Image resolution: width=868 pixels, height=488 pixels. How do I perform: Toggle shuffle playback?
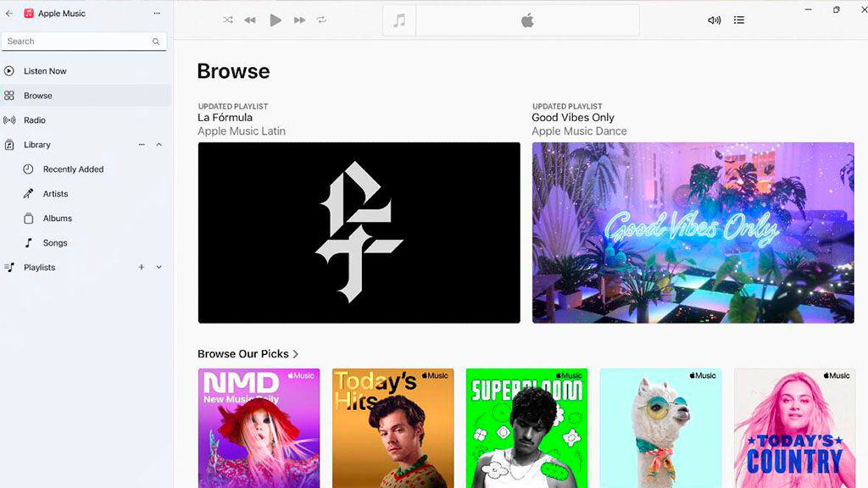click(x=228, y=20)
